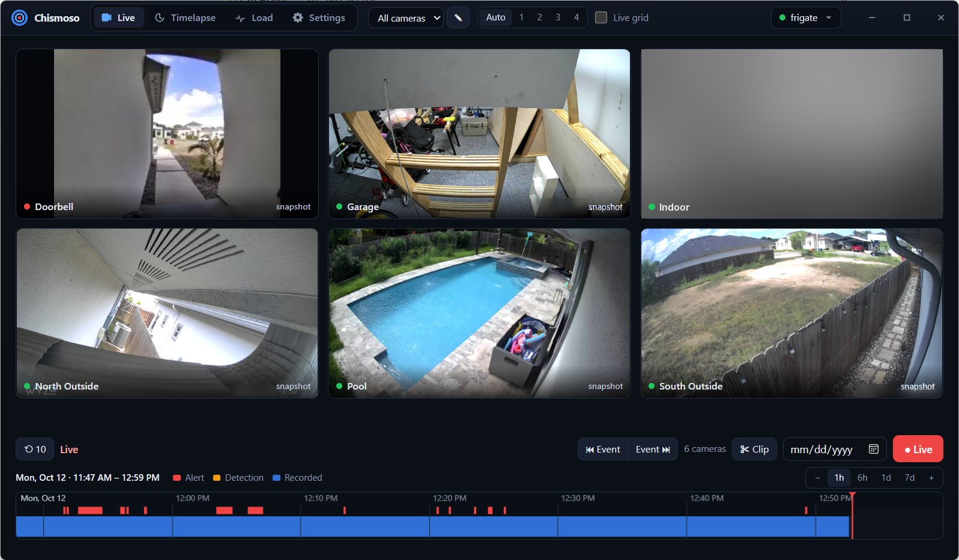This screenshot has height=560, width=959.
Task: Jump to the next Event
Action: 653,449
